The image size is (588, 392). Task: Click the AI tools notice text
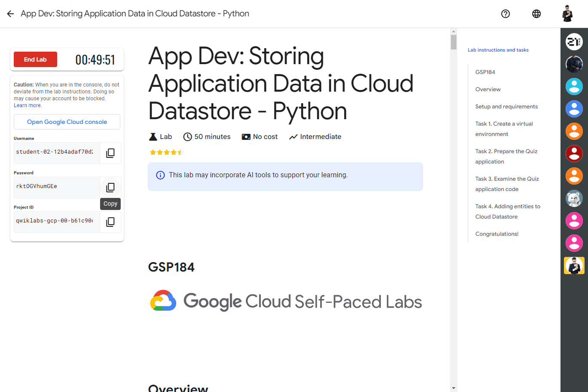pyautogui.click(x=258, y=175)
